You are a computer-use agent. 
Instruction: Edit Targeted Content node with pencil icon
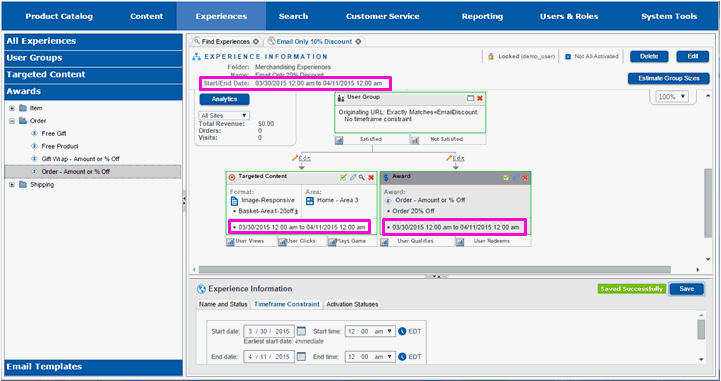353,177
